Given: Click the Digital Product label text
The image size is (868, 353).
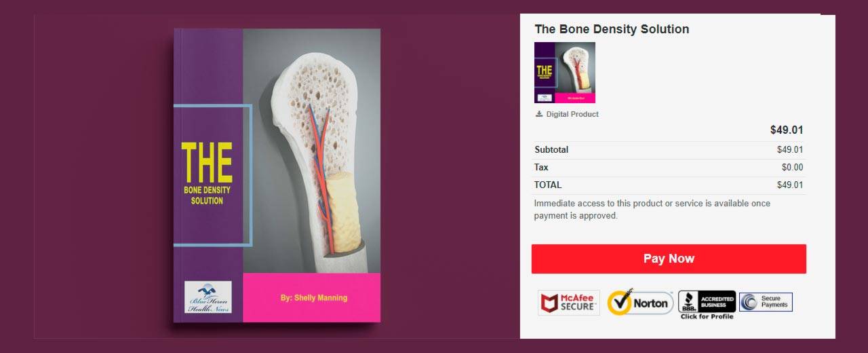Looking at the screenshot, I should (572, 114).
